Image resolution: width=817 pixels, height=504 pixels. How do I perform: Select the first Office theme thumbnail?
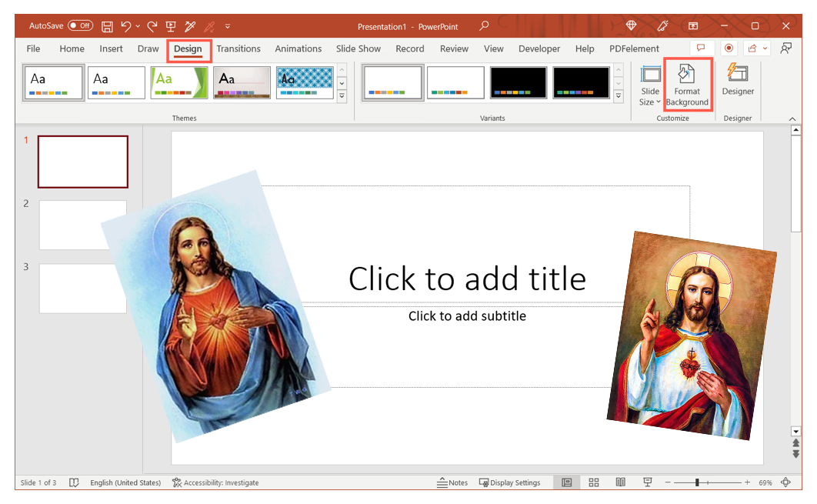click(x=53, y=82)
